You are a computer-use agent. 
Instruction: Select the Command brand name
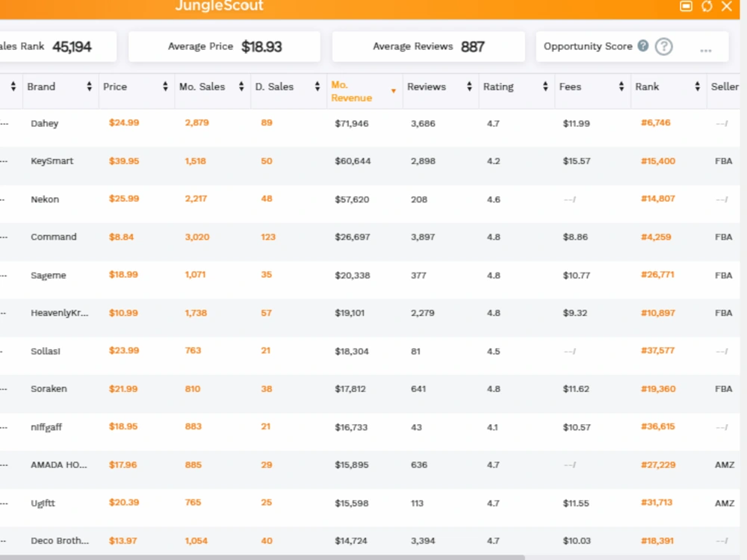(53, 237)
